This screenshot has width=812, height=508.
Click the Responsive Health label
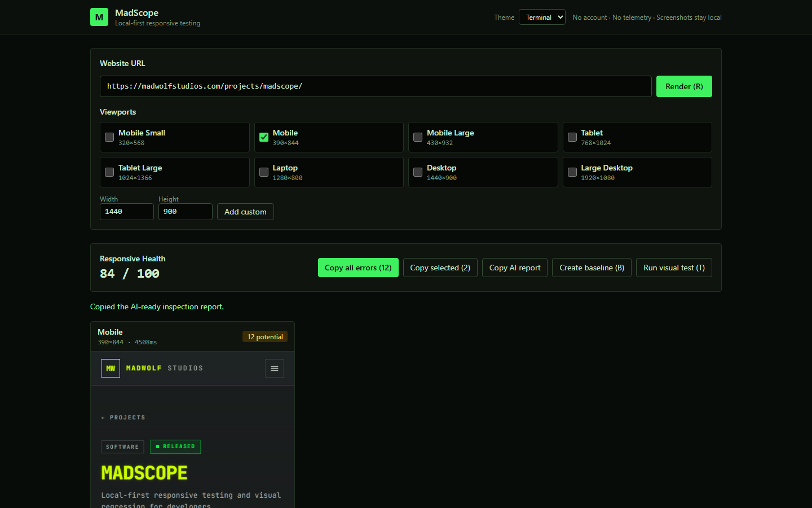(133, 259)
